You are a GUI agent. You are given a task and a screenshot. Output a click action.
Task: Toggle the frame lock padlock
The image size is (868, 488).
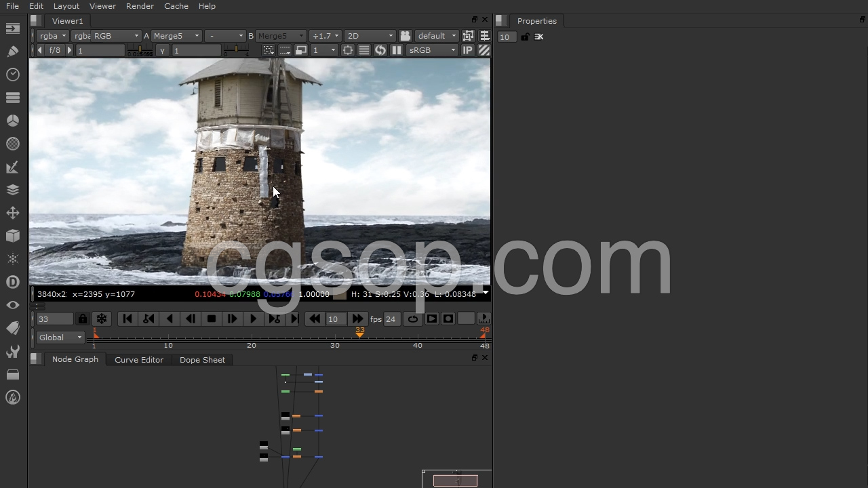(x=83, y=319)
